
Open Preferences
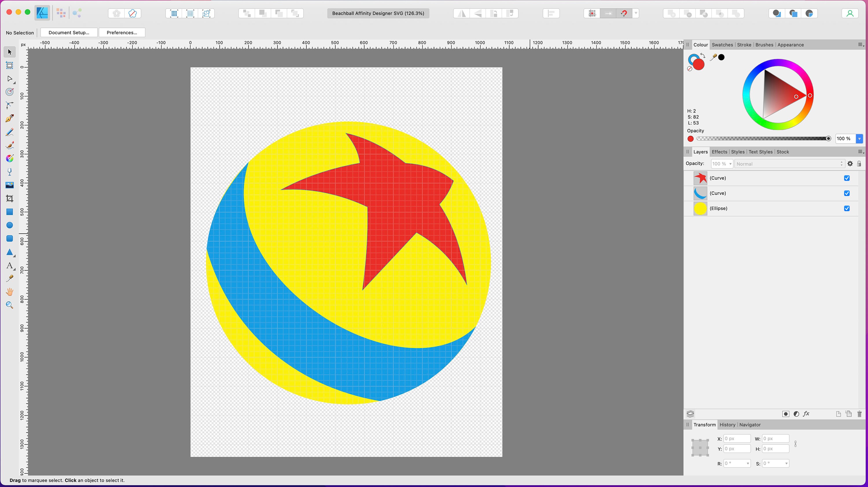click(x=122, y=32)
